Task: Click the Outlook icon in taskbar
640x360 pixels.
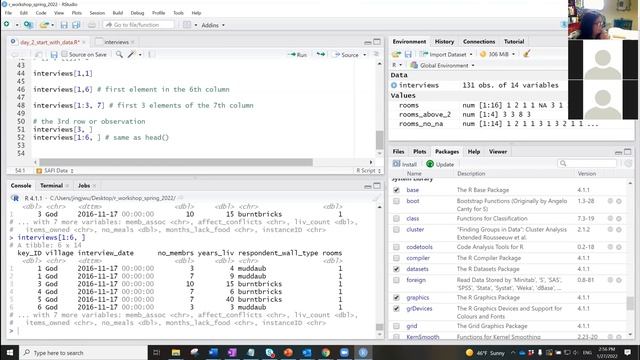Action: [x=307, y=352]
